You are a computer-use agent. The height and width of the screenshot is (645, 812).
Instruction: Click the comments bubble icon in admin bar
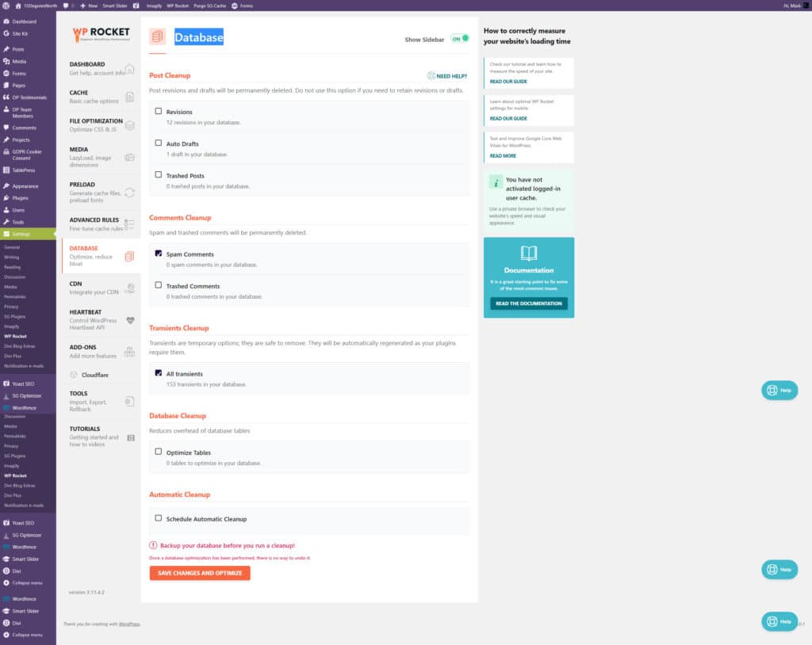66,6
